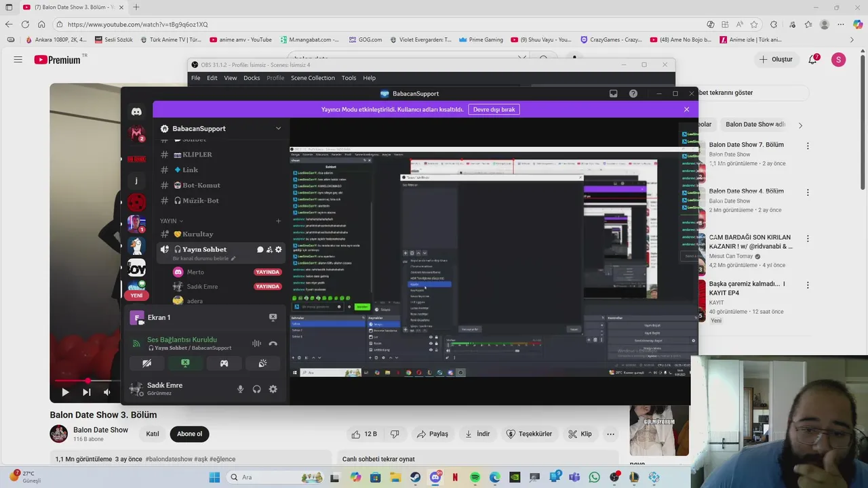
Task: Show more bookmarks bar items chevron
Action: coord(852,39)
